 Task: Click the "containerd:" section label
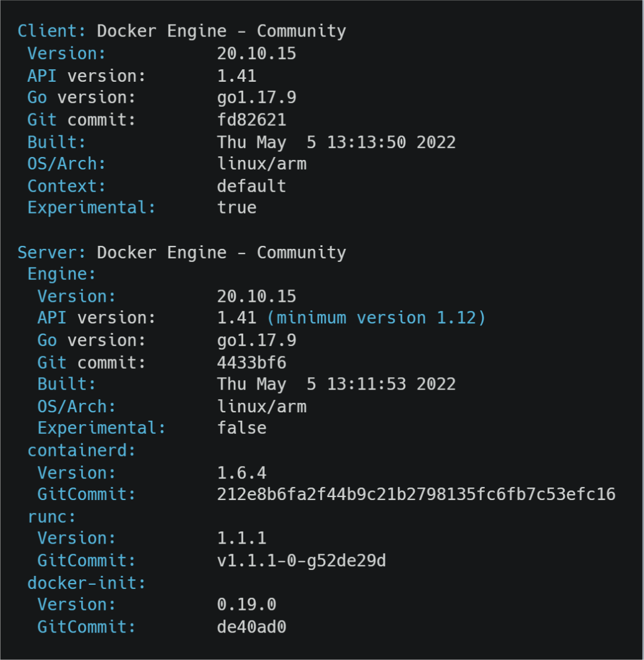pos(82,451)
